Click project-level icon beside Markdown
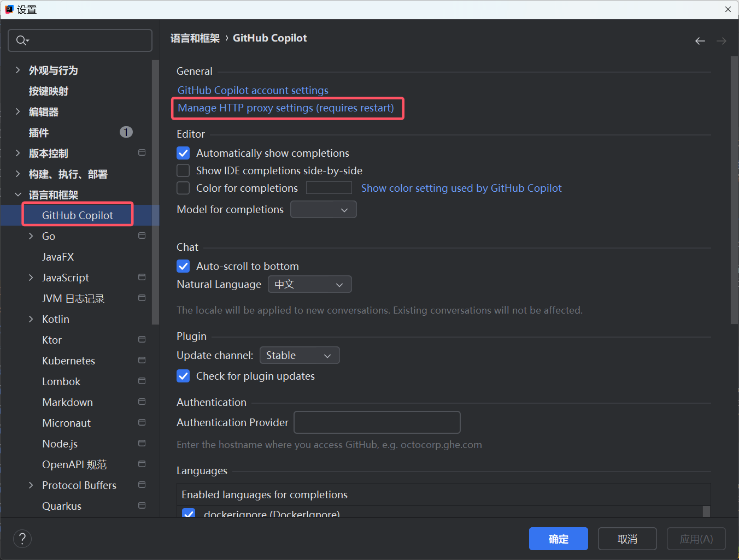This screenshot has height=560, width=739. (x=142, y=402)
